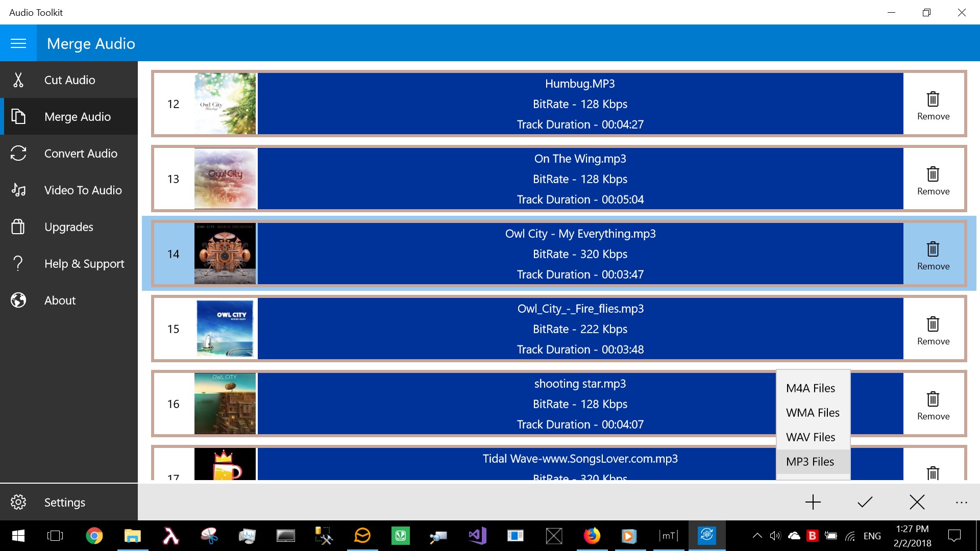
Task: Click the Cut Audio tool icon
Action: (x=19, y=80)
